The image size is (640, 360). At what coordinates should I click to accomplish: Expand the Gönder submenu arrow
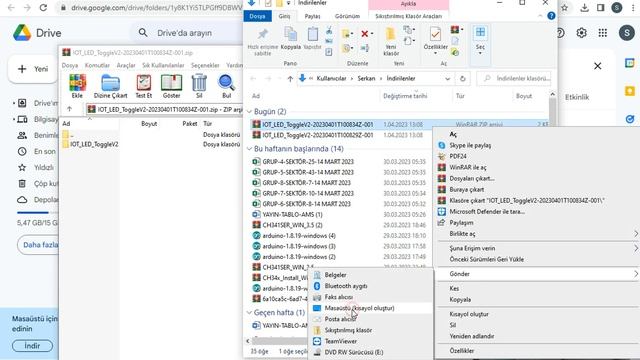pyautogui.click(x=636, y=274)
